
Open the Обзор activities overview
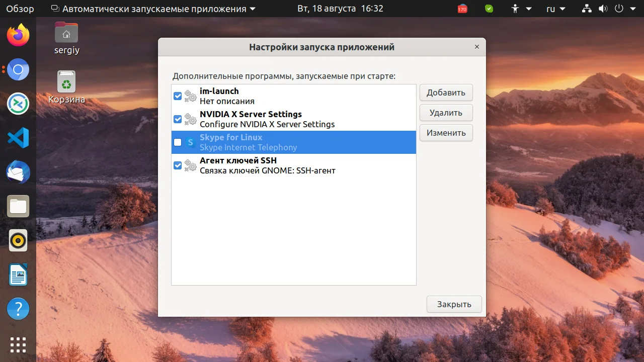pos(20,9)
